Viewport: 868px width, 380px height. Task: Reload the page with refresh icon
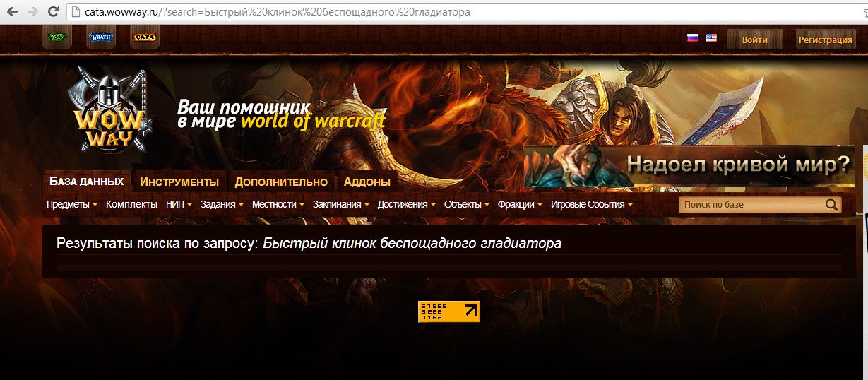53,11
